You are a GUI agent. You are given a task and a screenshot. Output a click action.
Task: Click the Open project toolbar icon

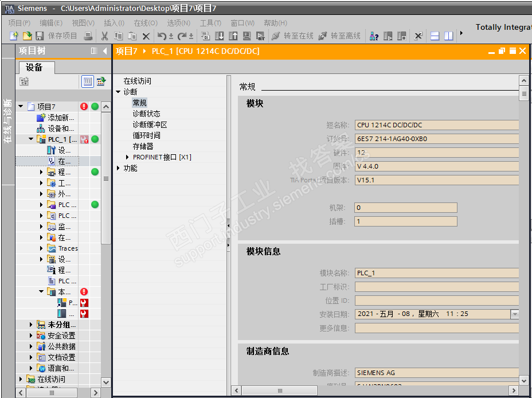pos(27,36)
